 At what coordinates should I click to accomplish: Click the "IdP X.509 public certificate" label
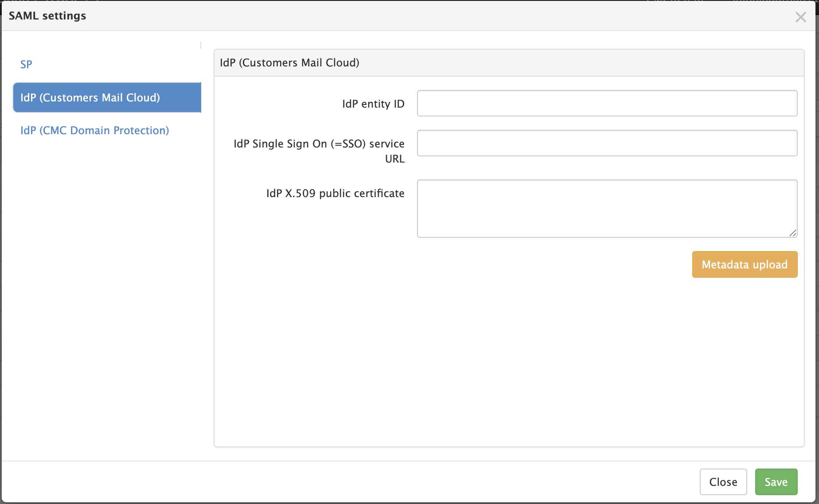[335, 194]
